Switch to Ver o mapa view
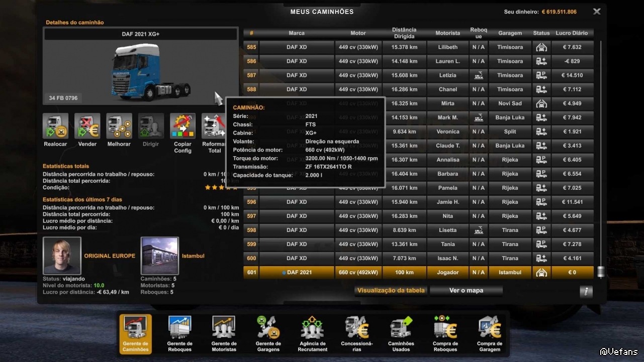Screen dimensions: 644x362 [466, 291]
